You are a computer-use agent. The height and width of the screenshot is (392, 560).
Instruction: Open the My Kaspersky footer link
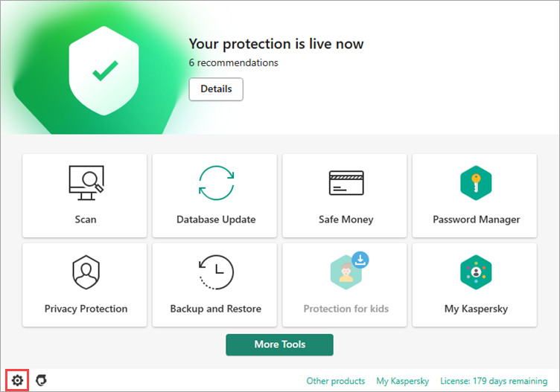pyautogui.click(x=402, y=381)
